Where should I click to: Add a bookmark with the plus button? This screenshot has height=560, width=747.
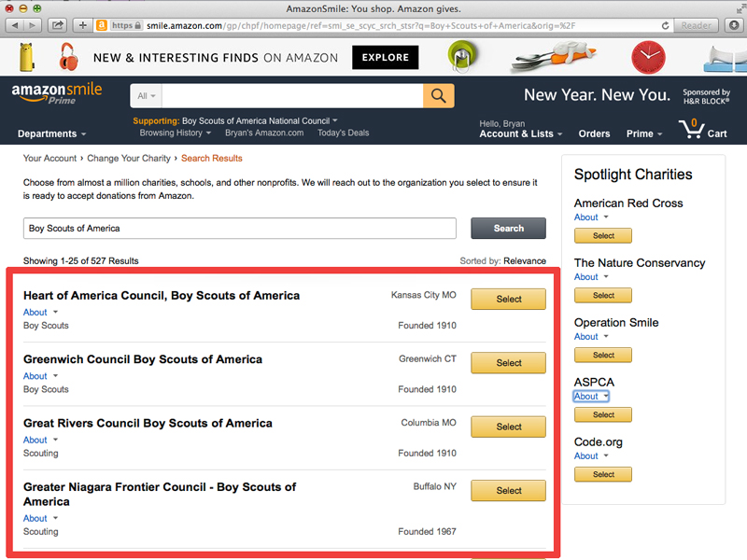tap(83, 25)
